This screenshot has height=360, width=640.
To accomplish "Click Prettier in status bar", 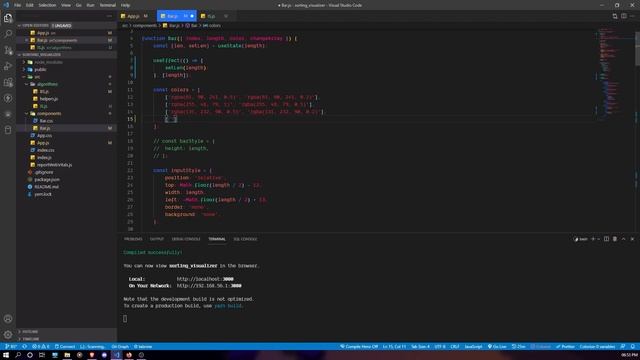I will (565, 347).
